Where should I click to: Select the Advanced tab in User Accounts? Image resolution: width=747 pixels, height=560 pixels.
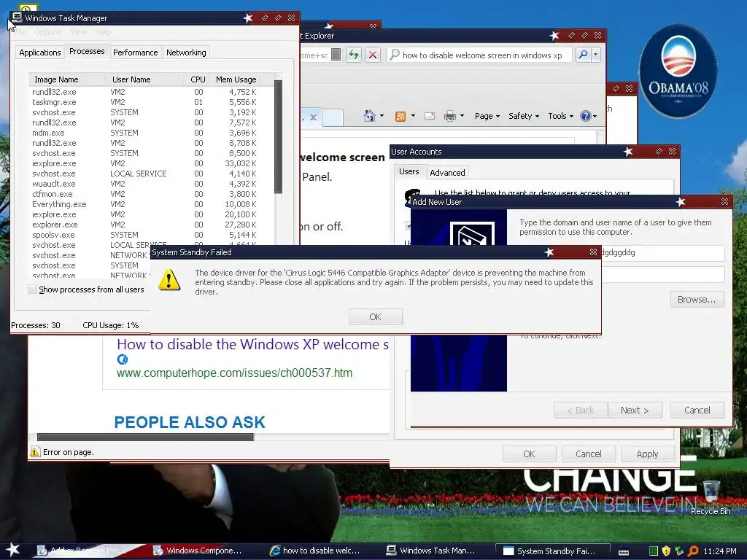[x=447, y=172]
